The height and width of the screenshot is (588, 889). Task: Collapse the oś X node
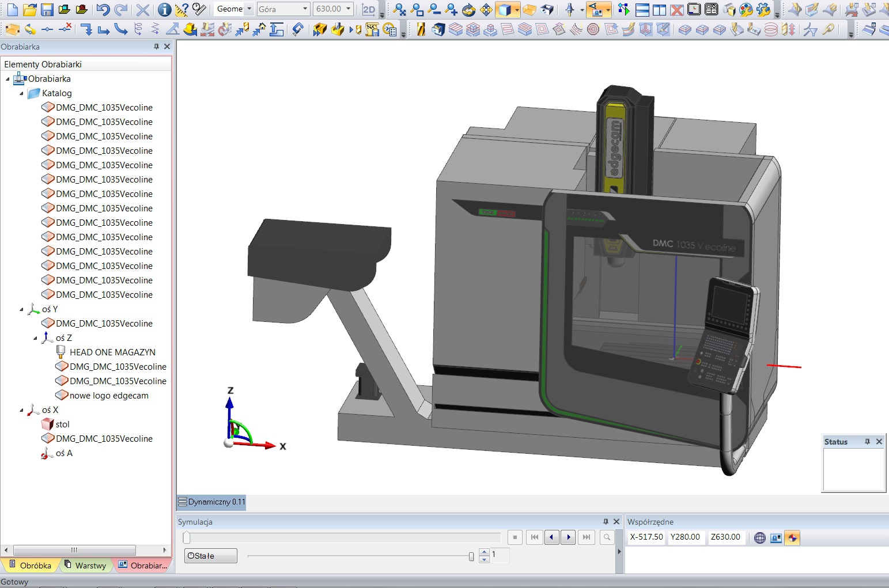coord(21,410)
